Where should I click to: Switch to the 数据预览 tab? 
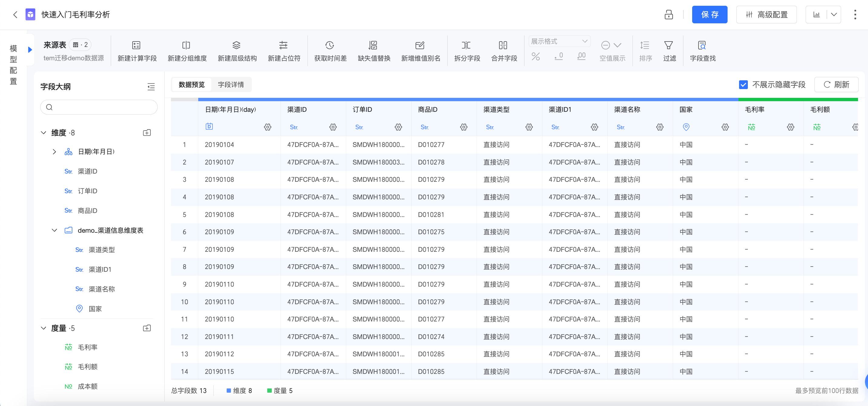click(191, 85)
